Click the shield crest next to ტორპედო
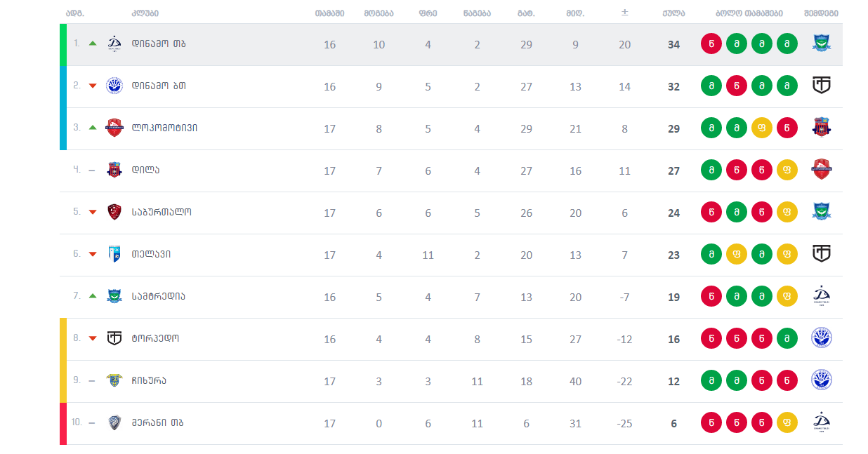The width and height of the screenshot is (868, 454). 114,338
